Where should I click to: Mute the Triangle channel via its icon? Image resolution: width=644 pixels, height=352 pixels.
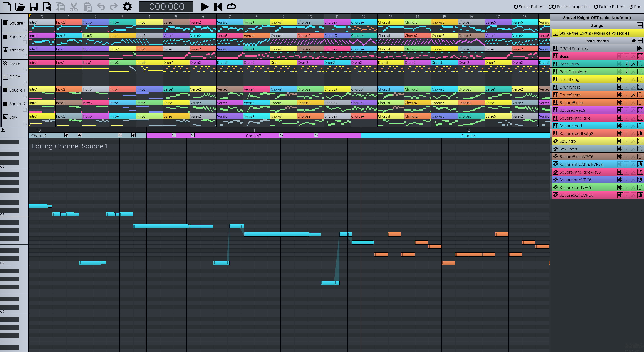[5, 50]
